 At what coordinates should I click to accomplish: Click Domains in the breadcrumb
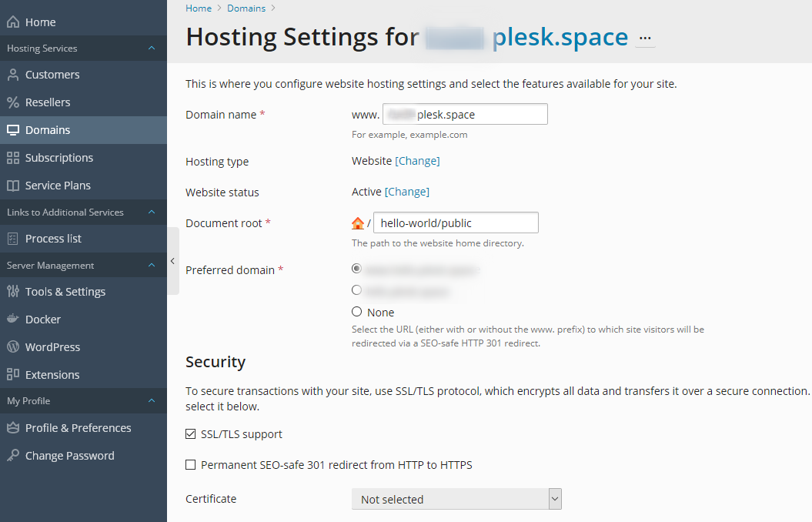coord(246,8)
